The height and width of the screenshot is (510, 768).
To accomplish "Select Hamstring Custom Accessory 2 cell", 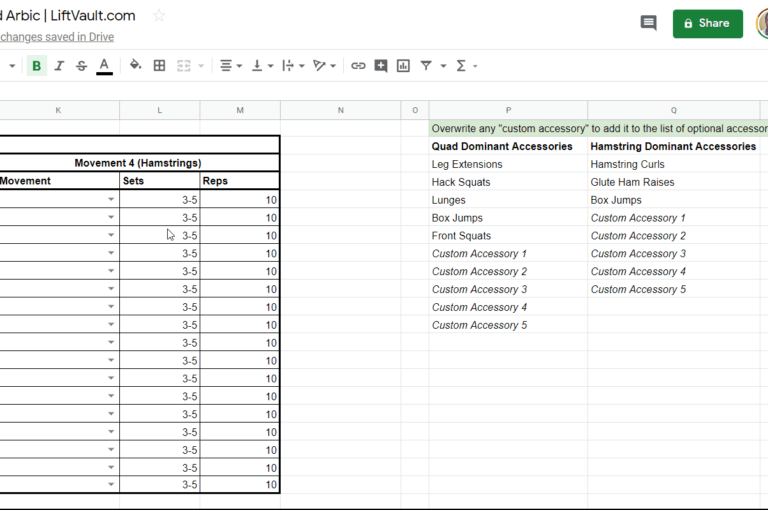I will (x=673, y=236).
